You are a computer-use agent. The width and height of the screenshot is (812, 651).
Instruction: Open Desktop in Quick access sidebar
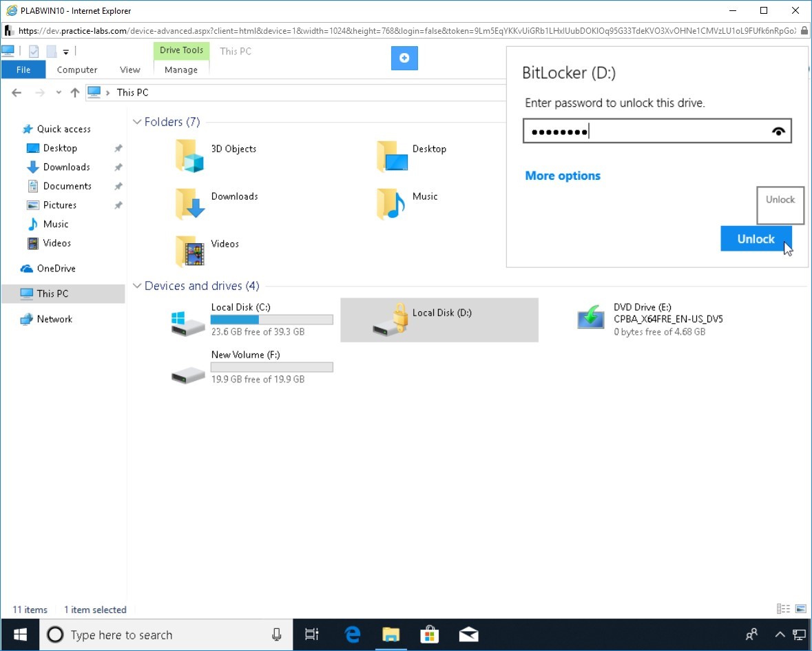[x=60, y=148]
